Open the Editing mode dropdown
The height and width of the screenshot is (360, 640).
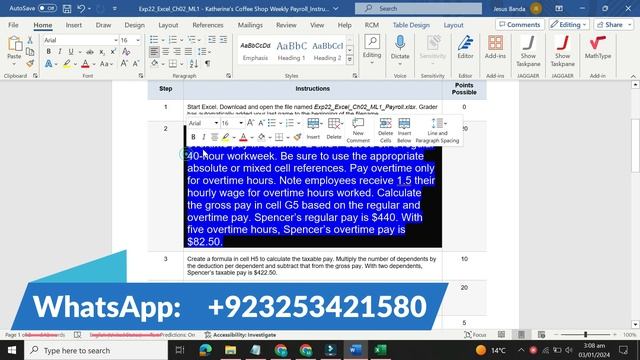(569, 24)
